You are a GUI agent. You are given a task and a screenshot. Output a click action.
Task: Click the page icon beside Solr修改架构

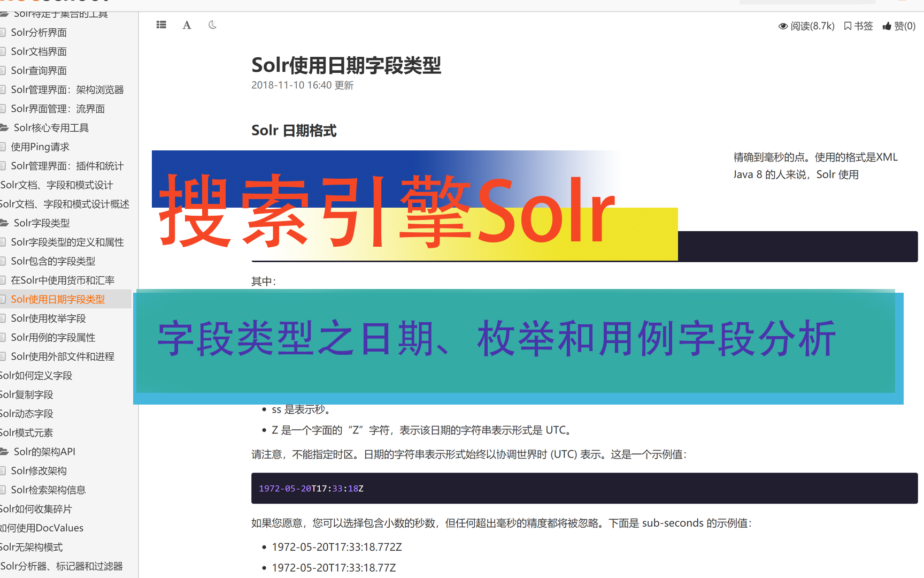click(x=3, y=471)
